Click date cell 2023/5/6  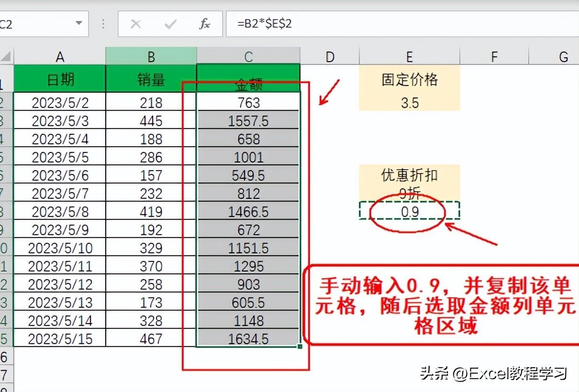click(x=60, y=175)
